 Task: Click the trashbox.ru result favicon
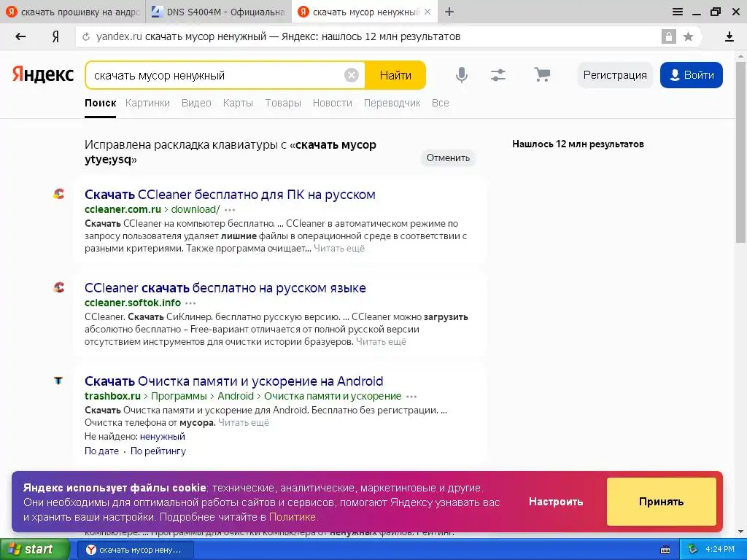click(x=58, y=381)
